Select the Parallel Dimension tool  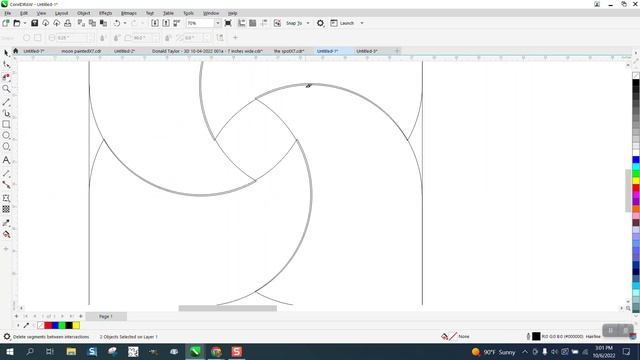click(x=6, y=173)
